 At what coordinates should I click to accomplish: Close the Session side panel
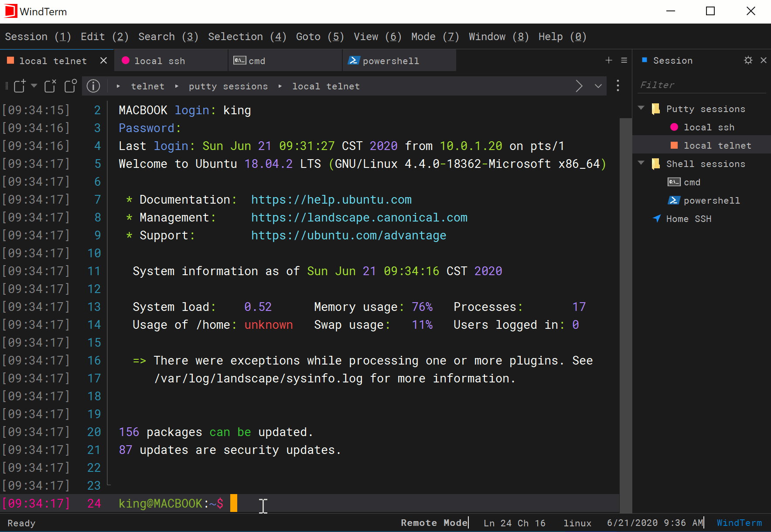(x=764, y=60)
